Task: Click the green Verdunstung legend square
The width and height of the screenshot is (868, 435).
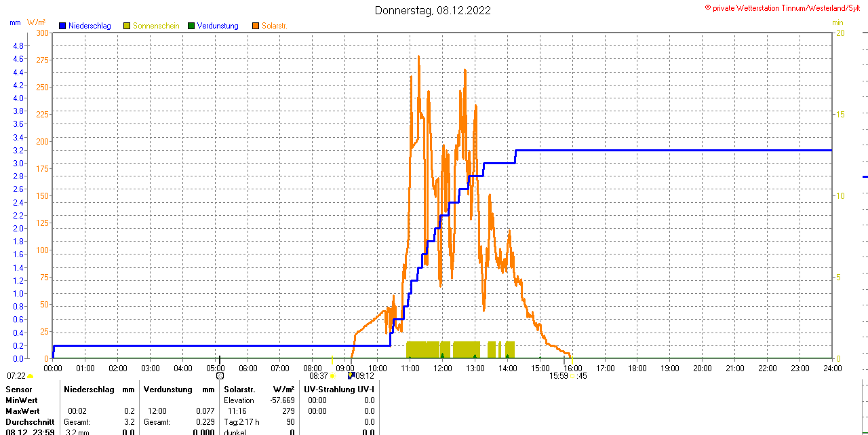Action: click(191, 26)
